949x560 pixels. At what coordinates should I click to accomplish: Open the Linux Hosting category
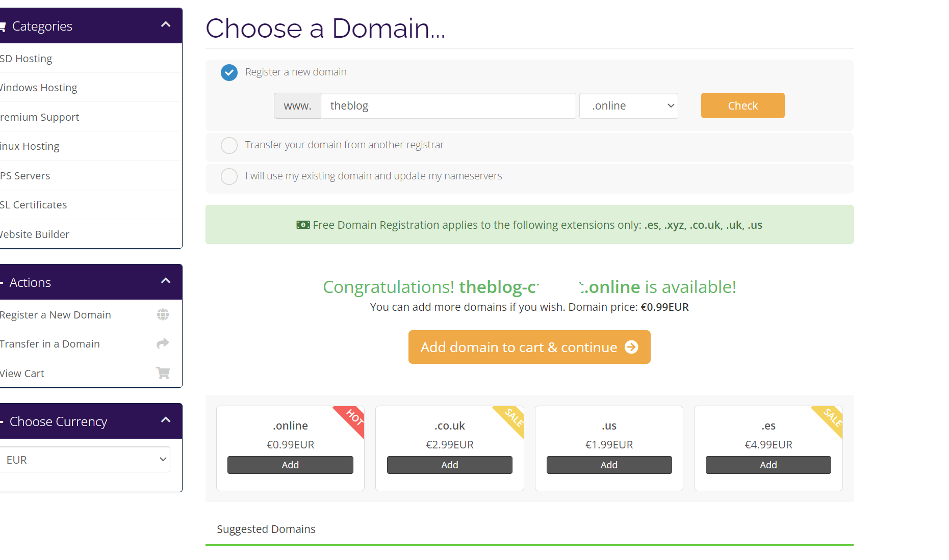tap(30, 146)
